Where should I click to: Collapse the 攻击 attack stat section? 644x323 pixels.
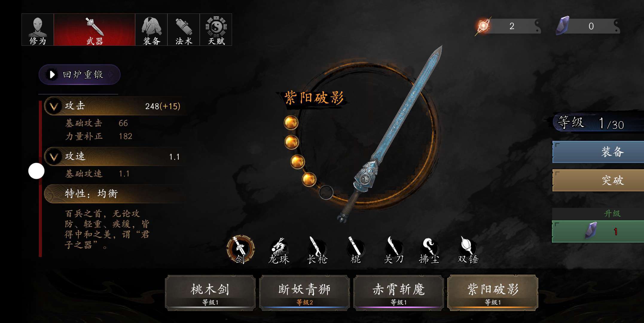click(54, 106)
